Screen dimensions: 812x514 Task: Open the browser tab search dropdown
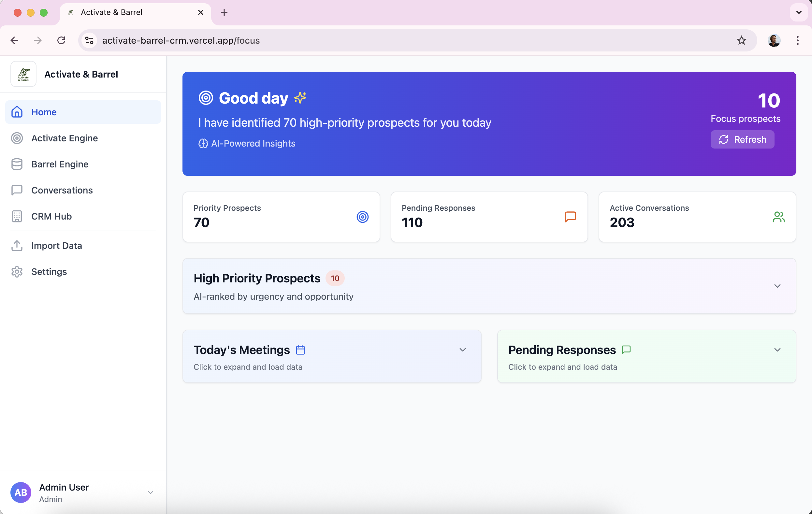tap(799, 12)
